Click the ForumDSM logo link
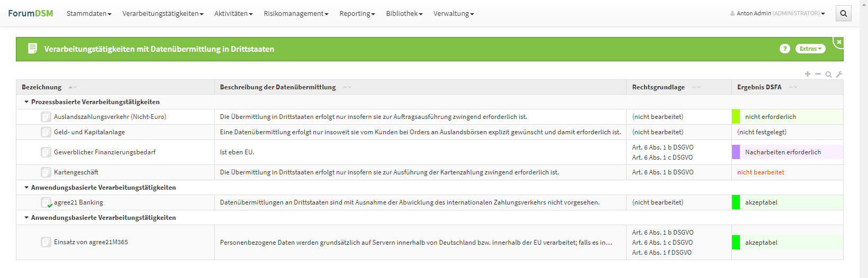 (x=31, y=13)
